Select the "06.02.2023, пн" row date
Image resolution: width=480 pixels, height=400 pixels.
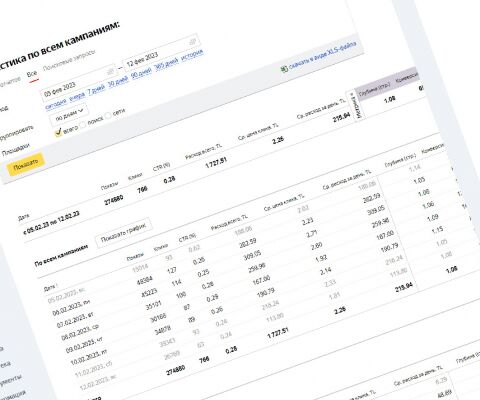point(71,307)
